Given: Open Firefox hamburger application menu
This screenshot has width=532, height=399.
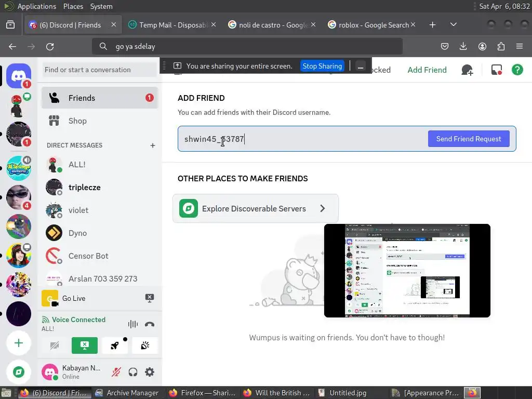Looking at the screenshot, I should [520, 46].
